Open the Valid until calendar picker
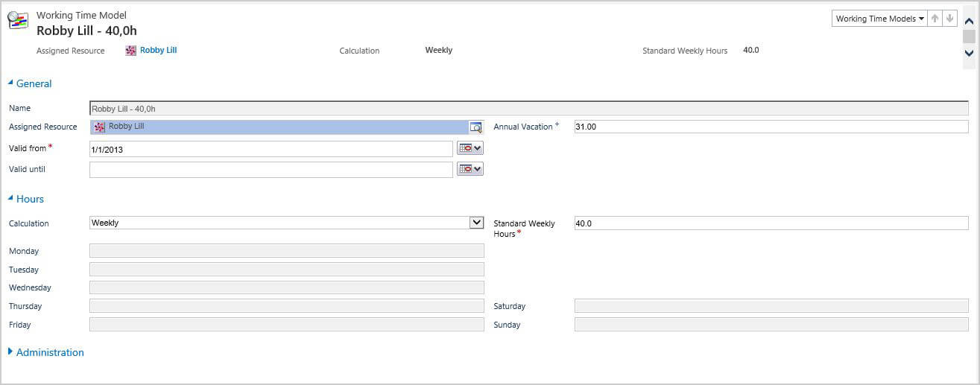The height and width of the screenshot is (385, 980). point(470,169)
